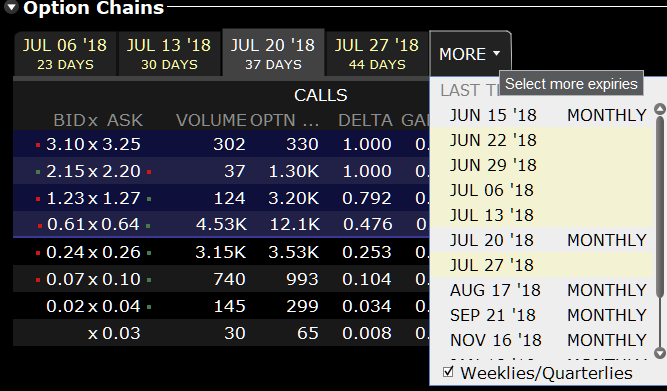
Task: Switch to the JUL 06 '18 expiry tab
Action: (65, 54)
